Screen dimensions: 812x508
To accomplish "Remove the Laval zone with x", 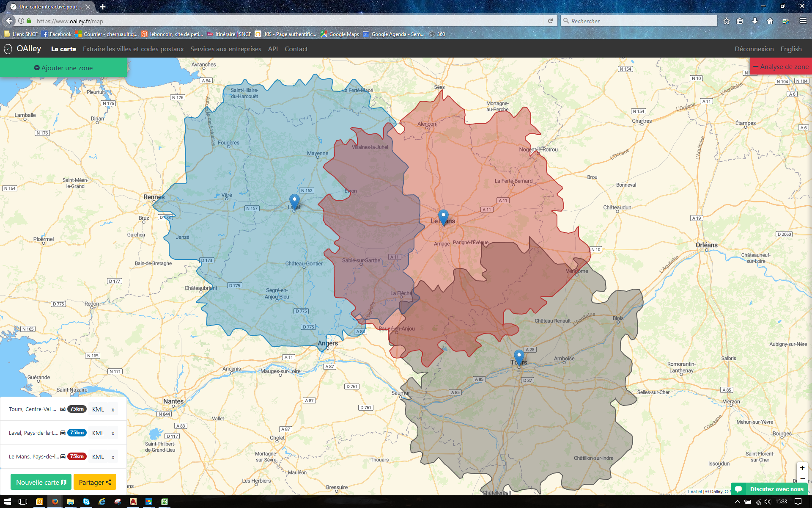I will pyautogui.click(x=113, y=433).
